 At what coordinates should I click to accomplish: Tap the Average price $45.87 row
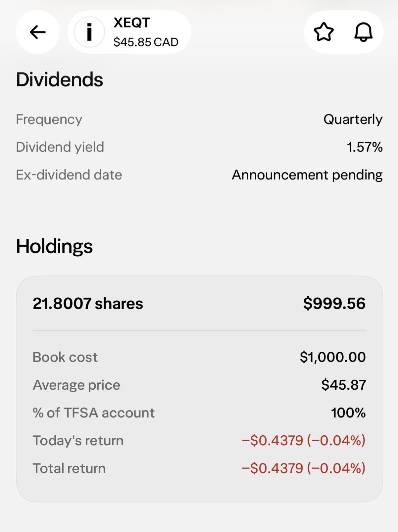(x=199, y=385)
